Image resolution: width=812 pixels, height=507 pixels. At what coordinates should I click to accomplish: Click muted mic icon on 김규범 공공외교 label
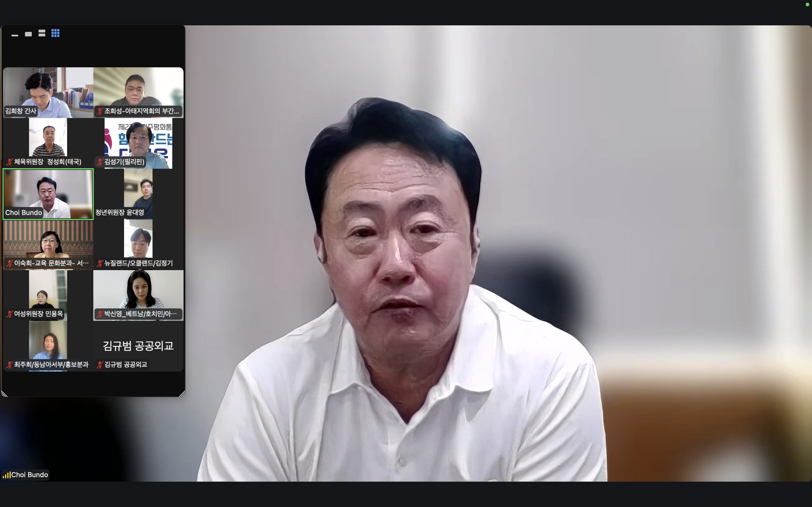pos(100,365)
